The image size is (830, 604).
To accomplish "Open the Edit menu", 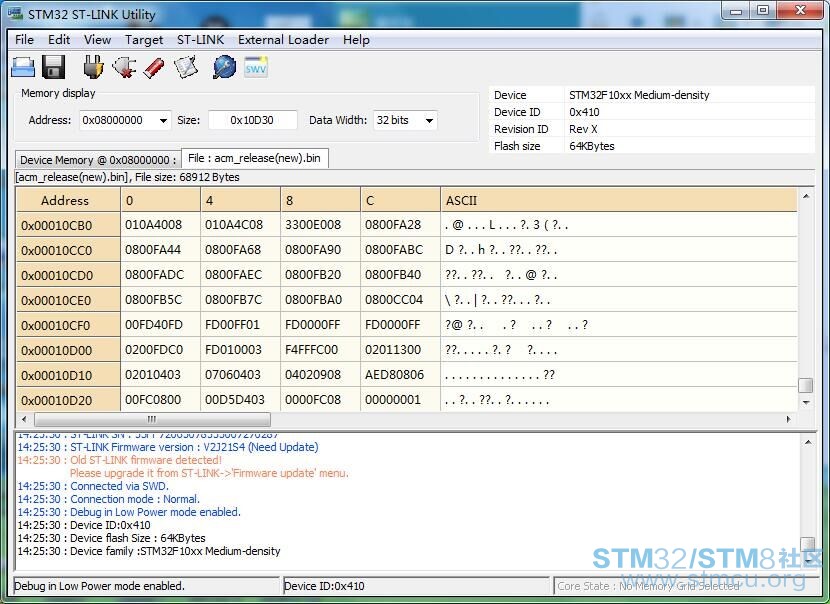I will (x=59, y=40).
